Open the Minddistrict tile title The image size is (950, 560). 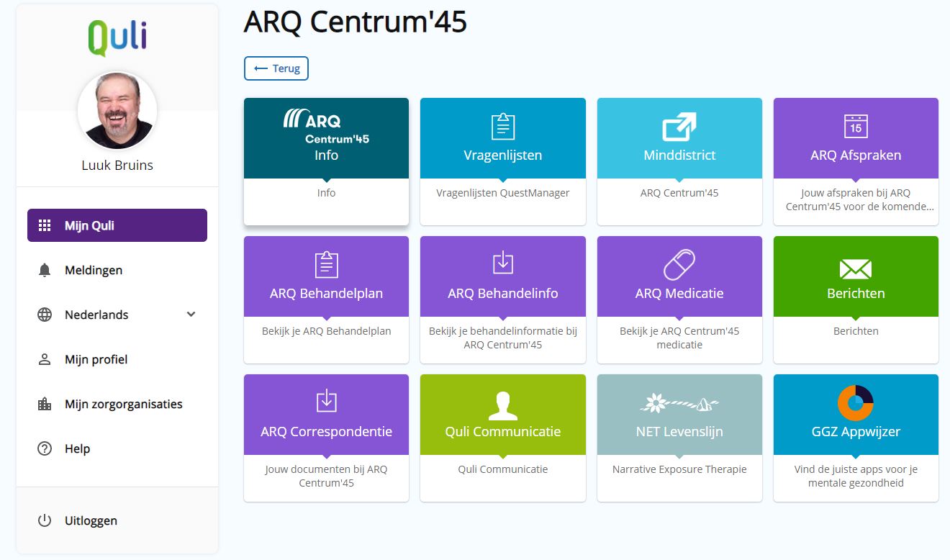[x=679, y=155]
